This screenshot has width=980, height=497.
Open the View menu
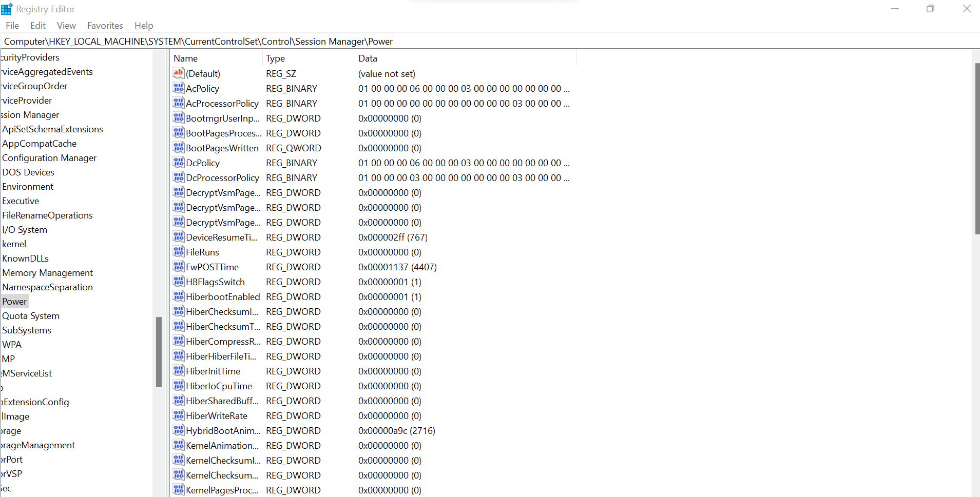(x=66, y=26)
